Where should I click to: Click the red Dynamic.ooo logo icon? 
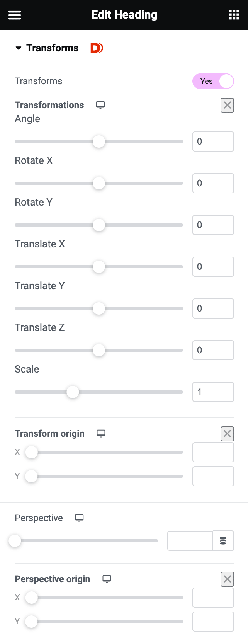pos(97,48)
